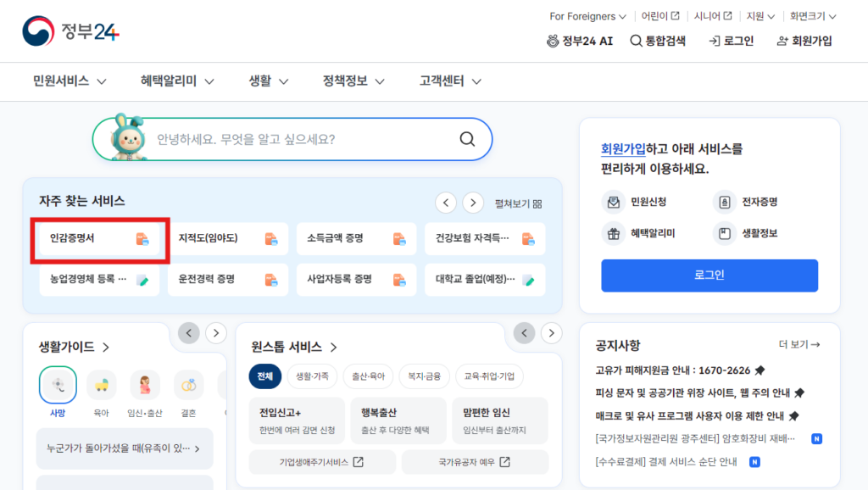The width and height of the screenshot is (868, 490).
Task: Open the 어린이 external site link
Action: point(659,16)
